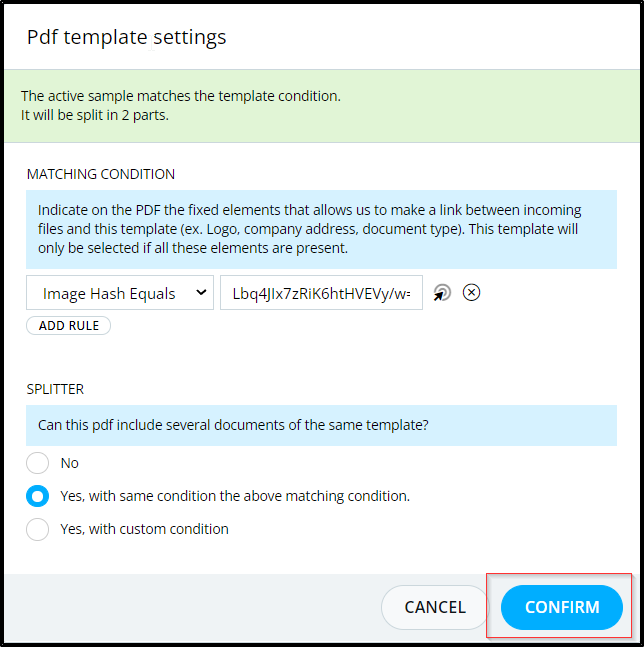Click the MATCHING CONDITION heading
644x647 pixels.
click(101, 174)
